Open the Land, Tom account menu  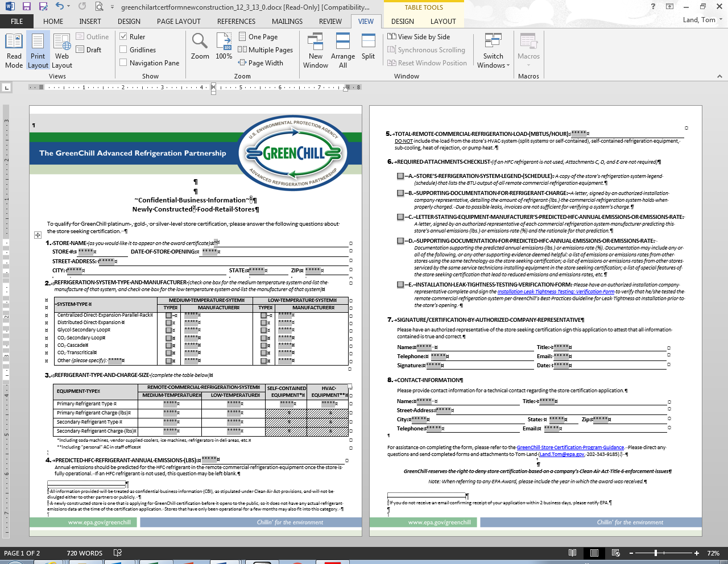[x=702, y=19]
